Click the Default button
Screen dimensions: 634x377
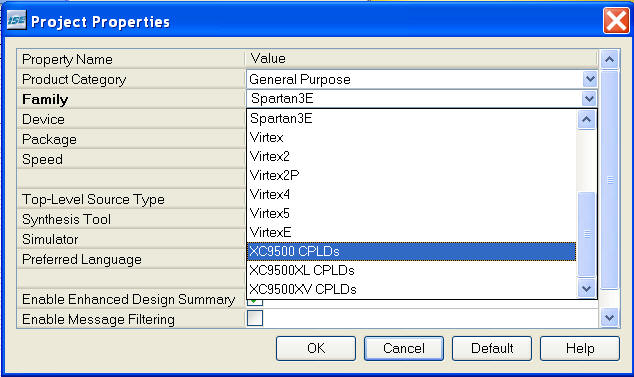coord(492,348)
